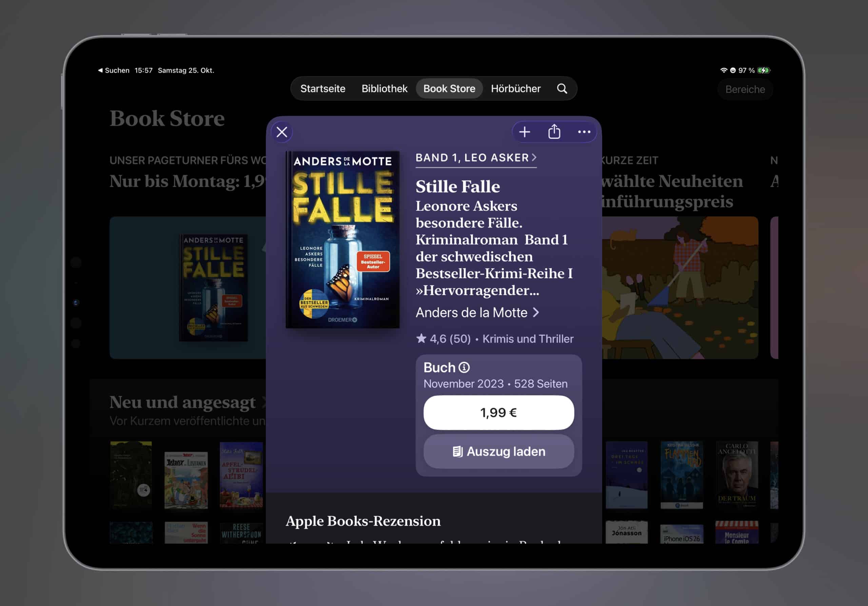Open the three-dots more options menu

click(584, 132)
